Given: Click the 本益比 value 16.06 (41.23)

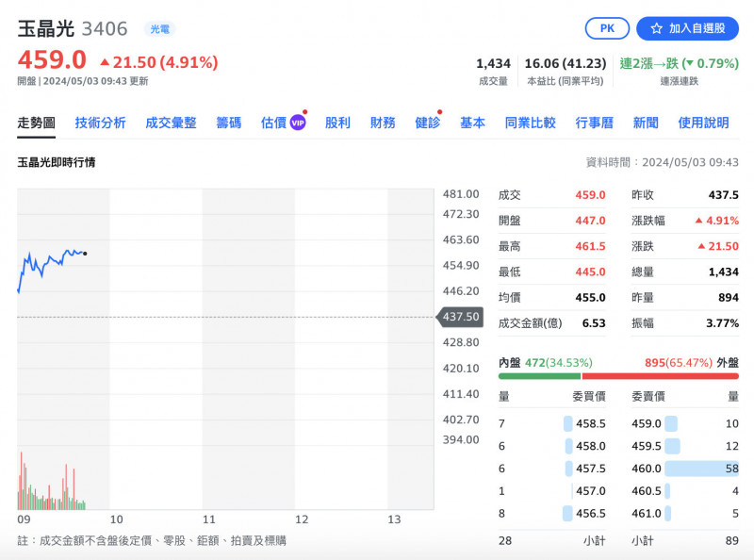Looking at the screenshot, I should point(565,63).
